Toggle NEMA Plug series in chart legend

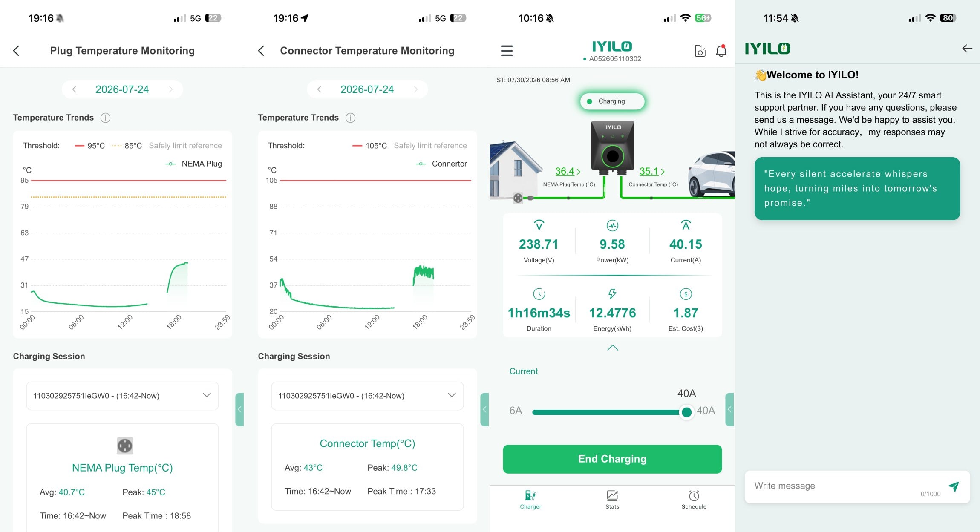(193, 164)
